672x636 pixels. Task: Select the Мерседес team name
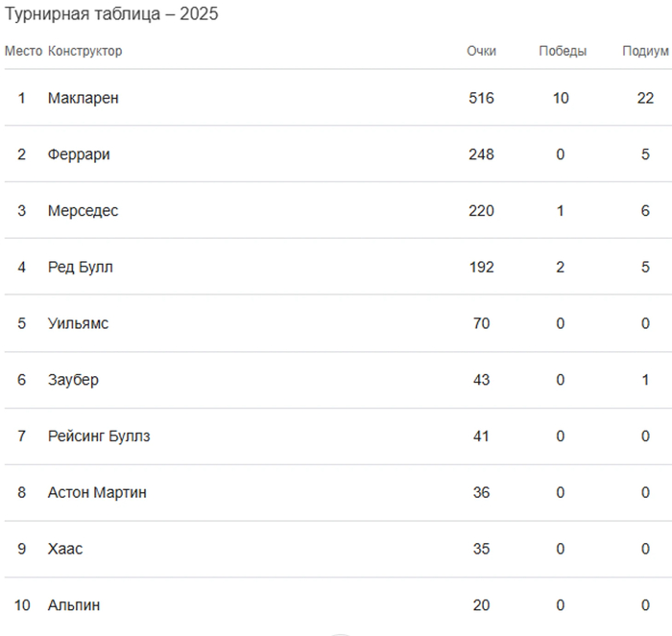(x=84, y=211)
